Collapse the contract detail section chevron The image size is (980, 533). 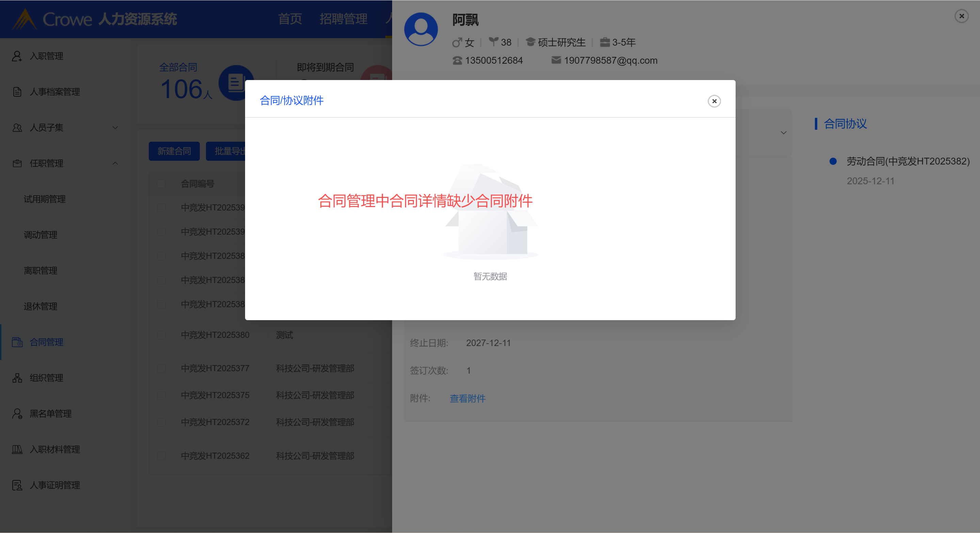coord(783,133)
